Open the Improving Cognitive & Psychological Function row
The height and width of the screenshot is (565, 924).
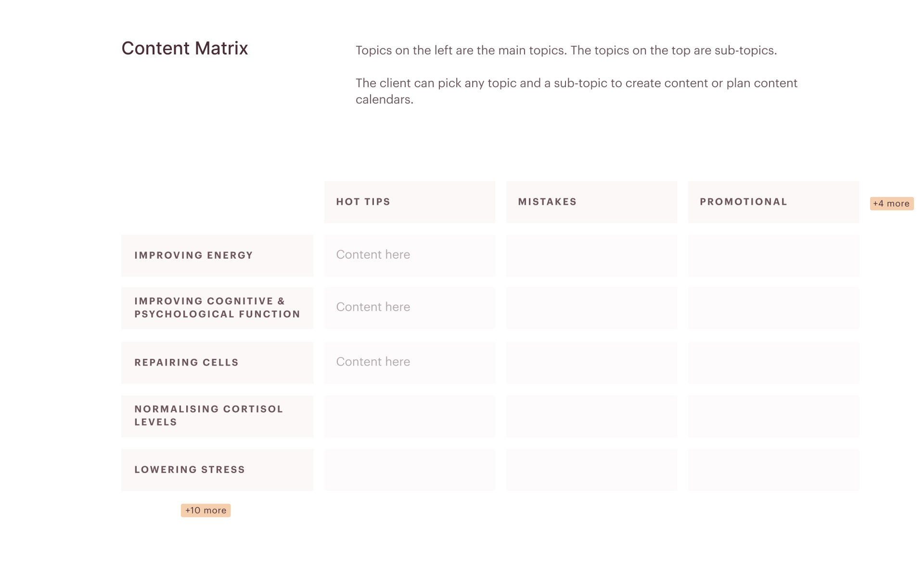coord(217,308)
